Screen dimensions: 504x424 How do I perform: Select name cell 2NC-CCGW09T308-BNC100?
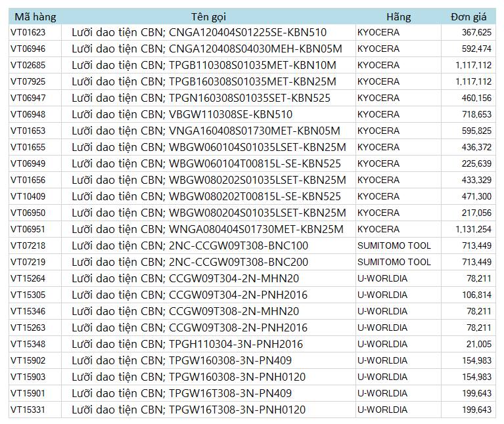click(208, 245)
